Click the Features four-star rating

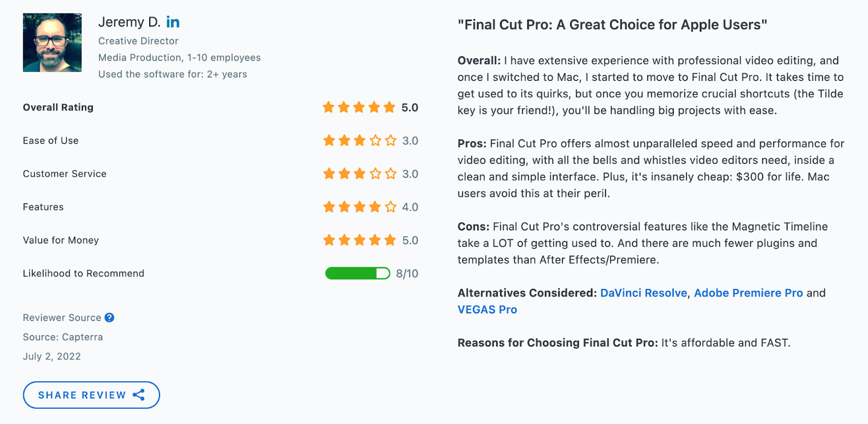tap(360, 207)
